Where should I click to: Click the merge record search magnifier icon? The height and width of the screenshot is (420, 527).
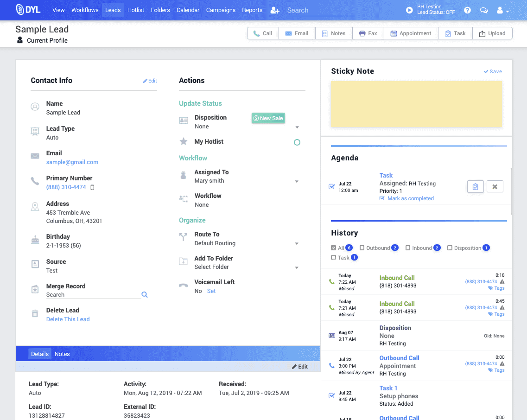pyautogui.click(x=145, y=295)
